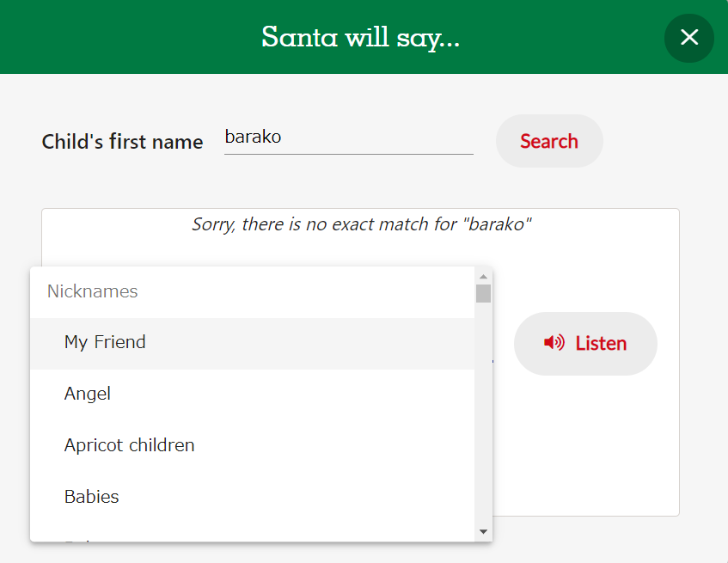The image size is (728, 563).
Task: Click the Santa will say title
Action: [361, 37]
